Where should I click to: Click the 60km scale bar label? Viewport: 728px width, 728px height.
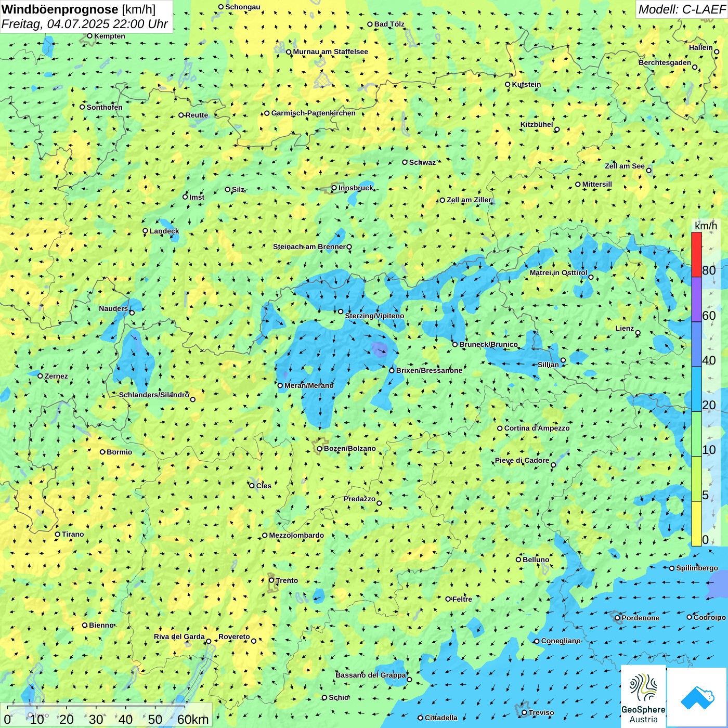coord(193,719)
